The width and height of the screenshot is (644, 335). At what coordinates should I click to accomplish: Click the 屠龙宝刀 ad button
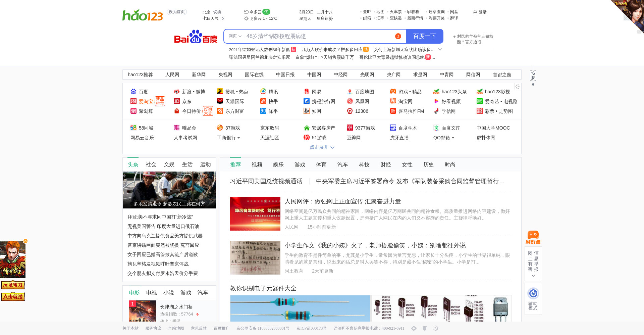click(x=13, y=285)
